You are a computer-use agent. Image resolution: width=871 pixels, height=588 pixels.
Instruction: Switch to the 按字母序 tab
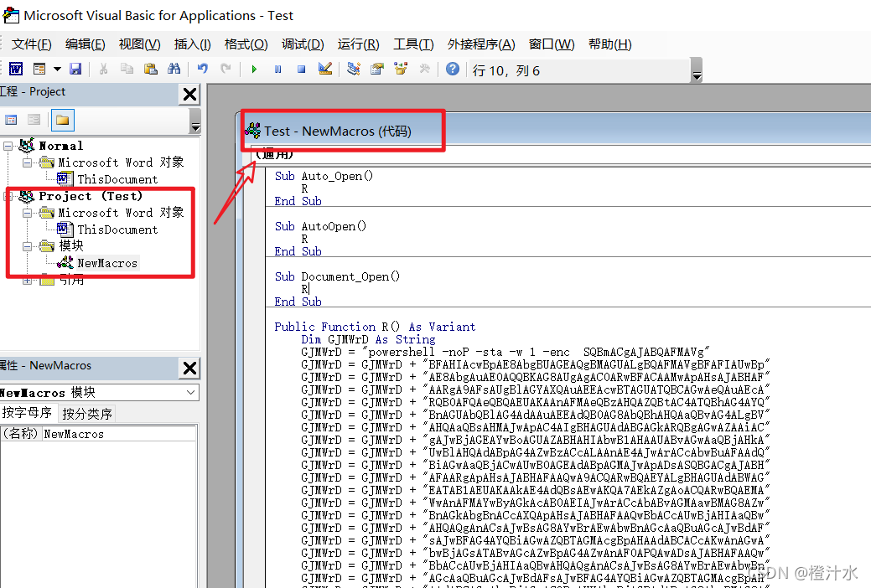click(27, 413)
